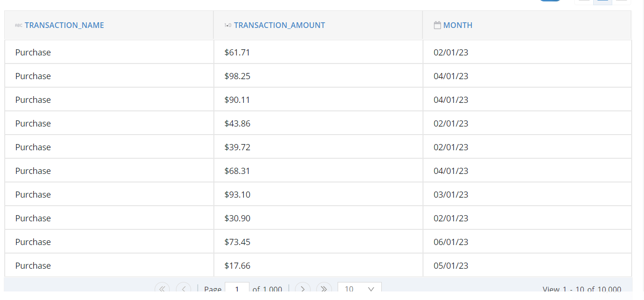This screenshot has width=644, height=300.
Task: Switch to the left view-mode button
Action: pos(584,1)
